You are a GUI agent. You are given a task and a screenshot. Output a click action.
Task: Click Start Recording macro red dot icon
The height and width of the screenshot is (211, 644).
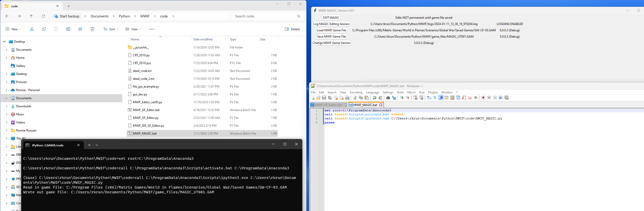(x=483, y=98)
